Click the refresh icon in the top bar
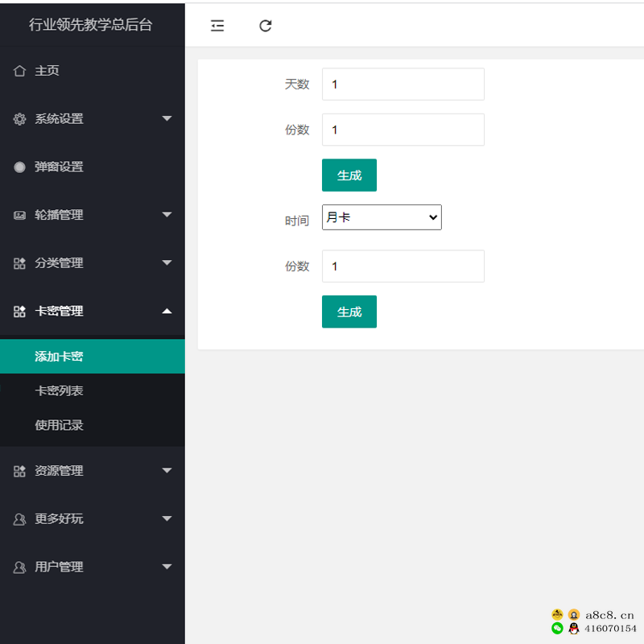Screen dimensions: 644x644 266,26
